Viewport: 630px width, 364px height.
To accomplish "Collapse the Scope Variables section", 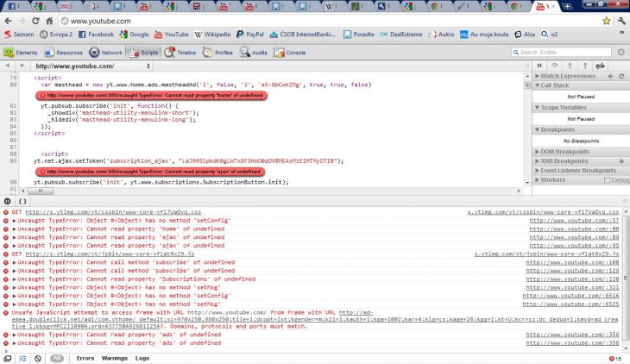I will (x=537, y=108).
